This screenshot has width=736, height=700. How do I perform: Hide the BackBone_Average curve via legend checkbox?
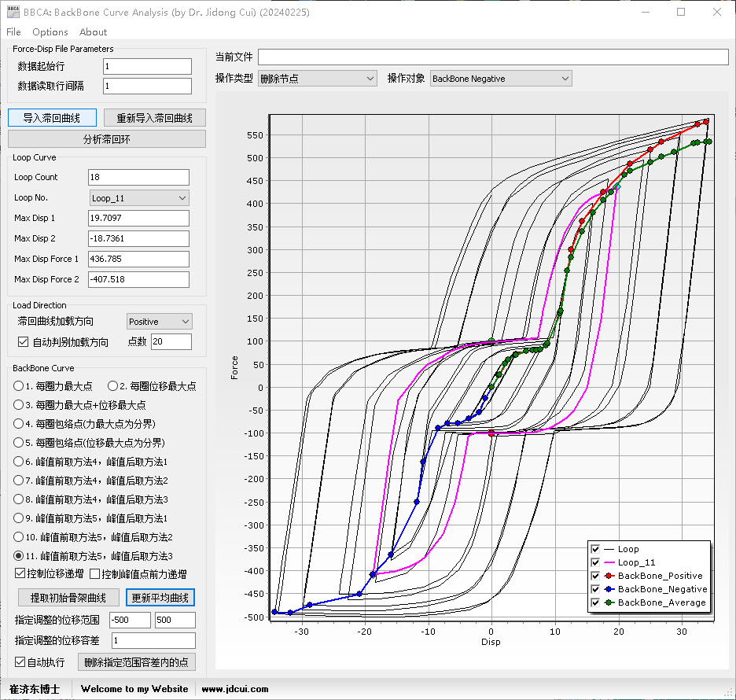coord(595,602)
